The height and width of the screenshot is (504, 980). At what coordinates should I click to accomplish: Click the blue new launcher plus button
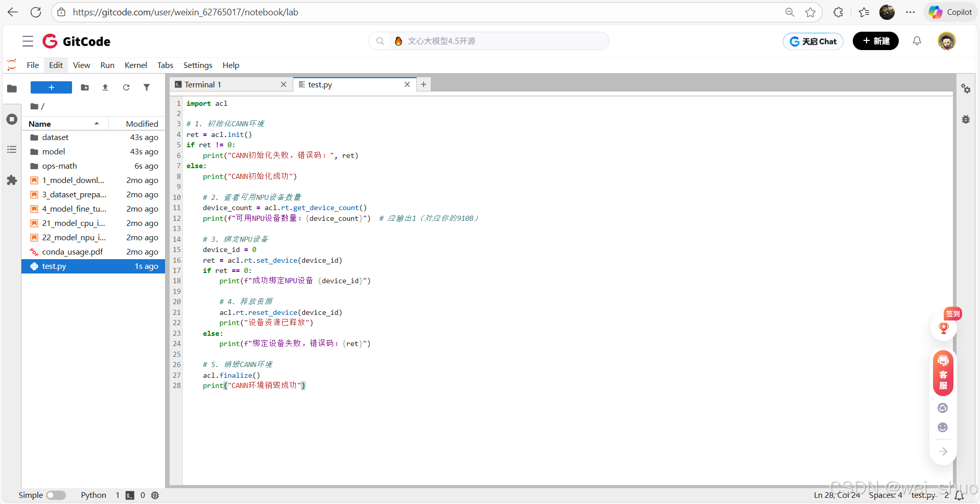(x=51, y=87)
